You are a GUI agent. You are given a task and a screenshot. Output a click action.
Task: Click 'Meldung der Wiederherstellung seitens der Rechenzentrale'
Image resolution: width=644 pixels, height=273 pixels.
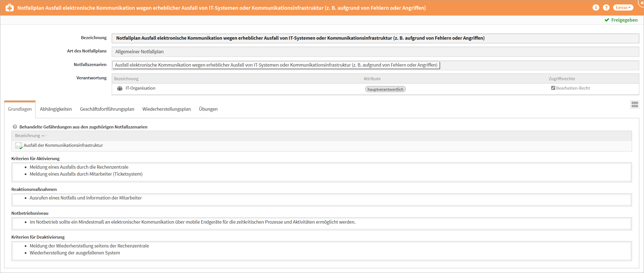pyautogui.click(x=89, y=246)
